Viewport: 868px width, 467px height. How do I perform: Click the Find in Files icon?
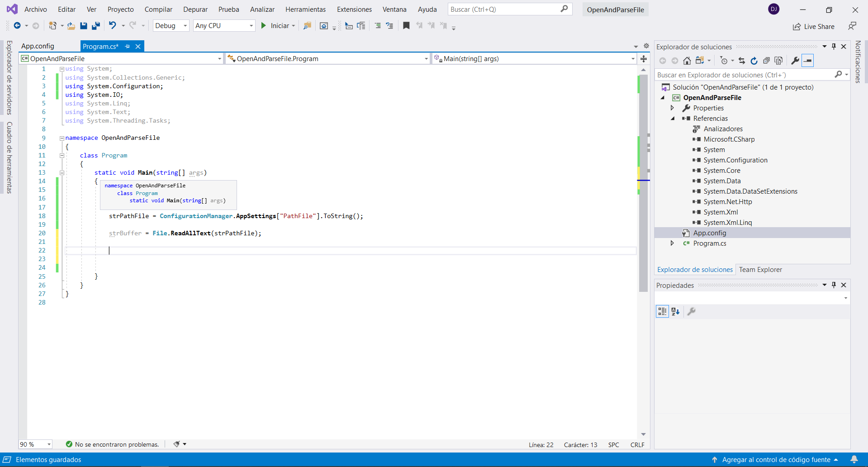307,26
